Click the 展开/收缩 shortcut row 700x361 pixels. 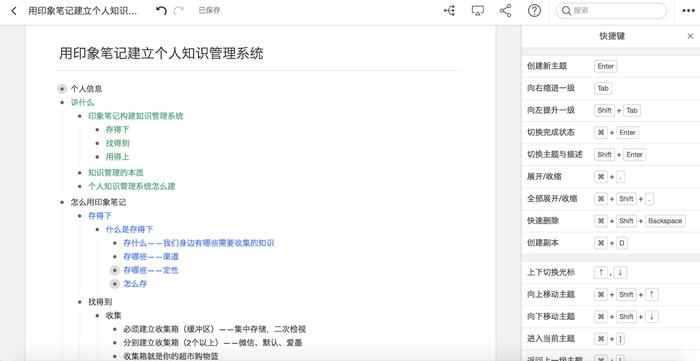(x=611, y=177)
